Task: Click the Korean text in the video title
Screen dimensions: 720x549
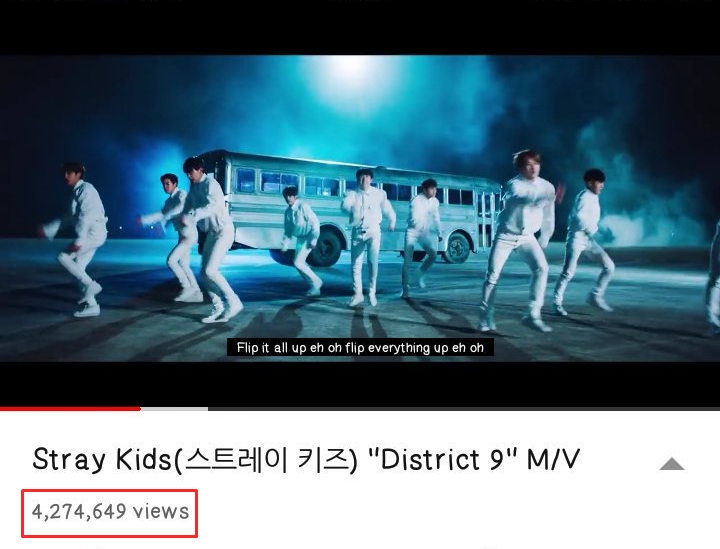Action: (266, 459)
